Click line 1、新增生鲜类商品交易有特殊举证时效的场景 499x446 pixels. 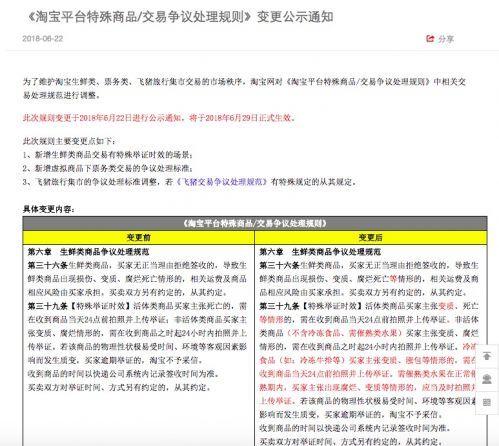pyautogui.click(x=108, y=155)
